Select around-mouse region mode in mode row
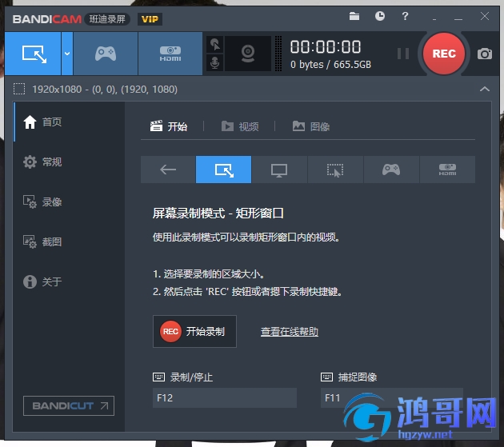 (335, 170)
